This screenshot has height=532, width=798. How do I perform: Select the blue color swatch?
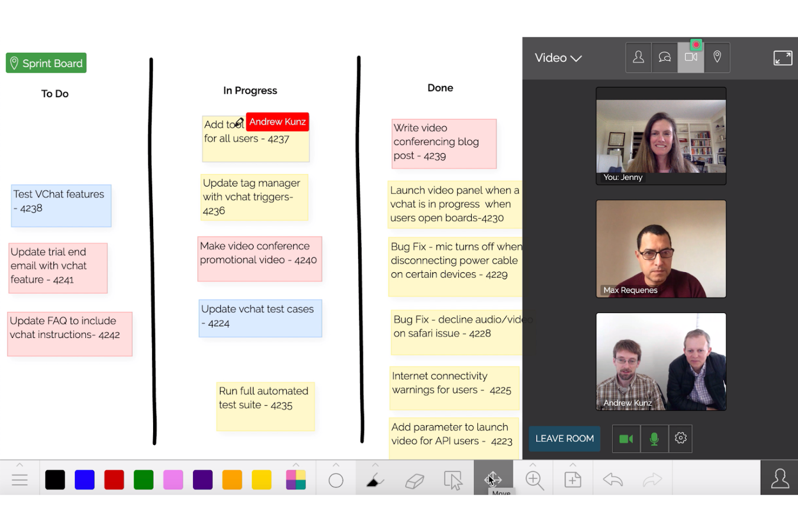point(85,480)
